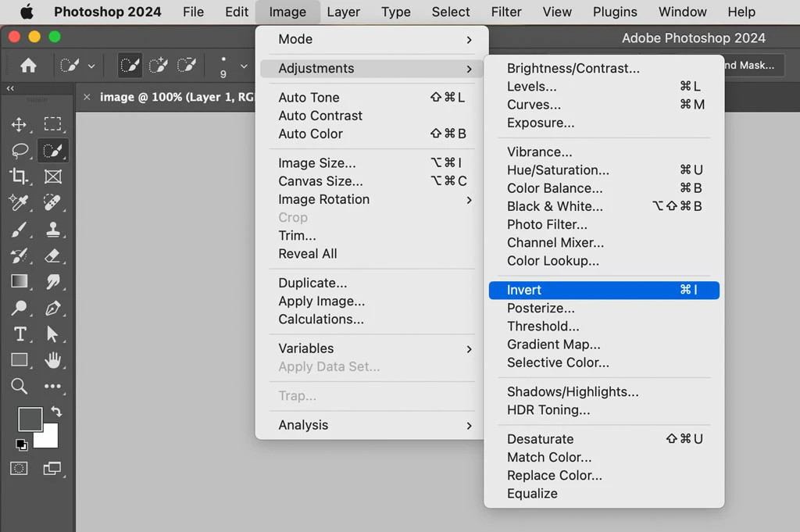
Task: Select the Eraser tool
Action: (x=52, y=255)
